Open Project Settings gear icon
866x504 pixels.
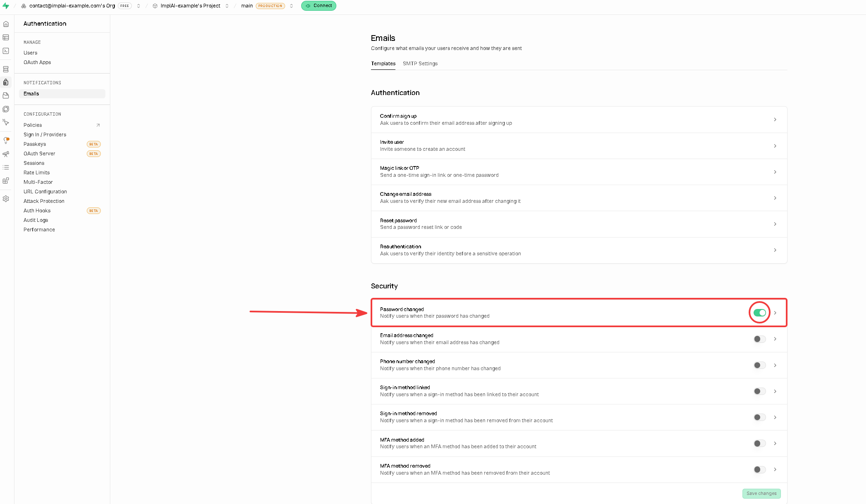pos(6,199)
